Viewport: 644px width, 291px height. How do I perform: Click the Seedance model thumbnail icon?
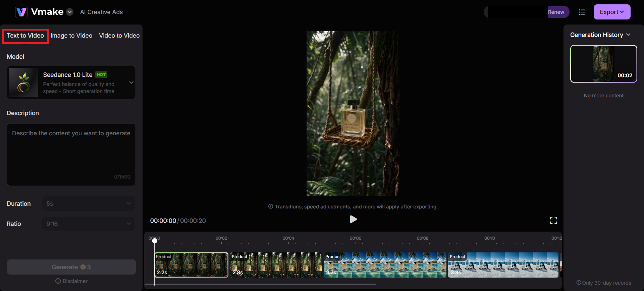23,83
